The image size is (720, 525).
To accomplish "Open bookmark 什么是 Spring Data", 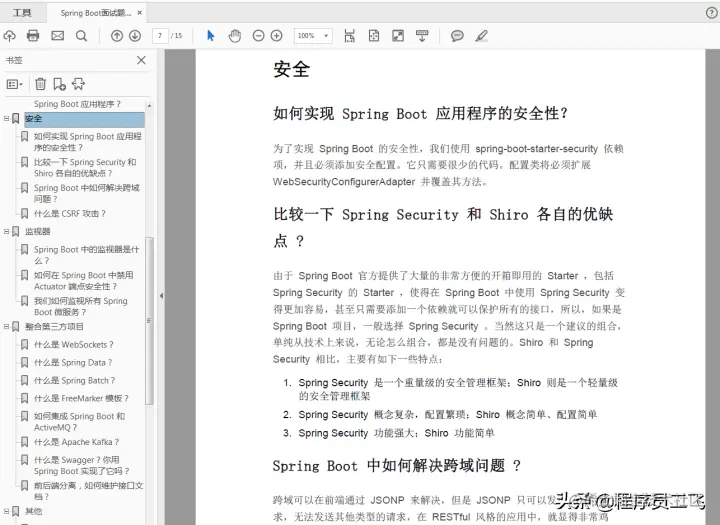I will click(x=73, y=362).
